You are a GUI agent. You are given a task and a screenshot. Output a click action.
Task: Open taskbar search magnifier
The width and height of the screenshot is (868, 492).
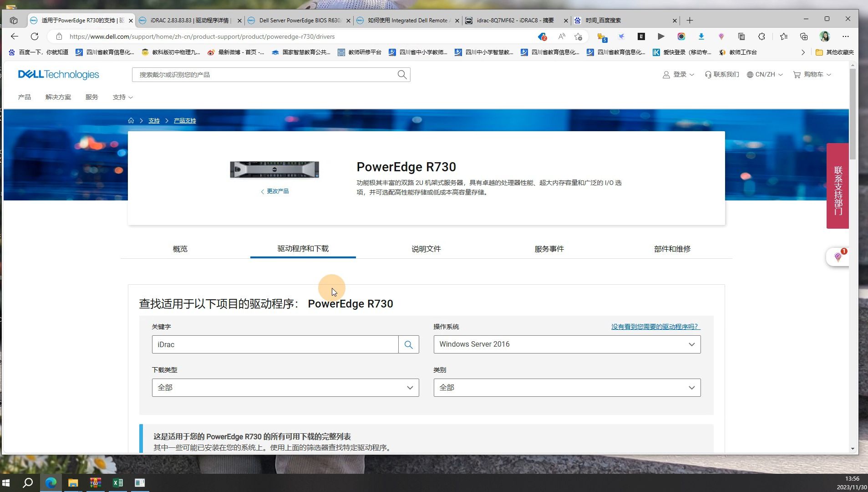[28, 482]
